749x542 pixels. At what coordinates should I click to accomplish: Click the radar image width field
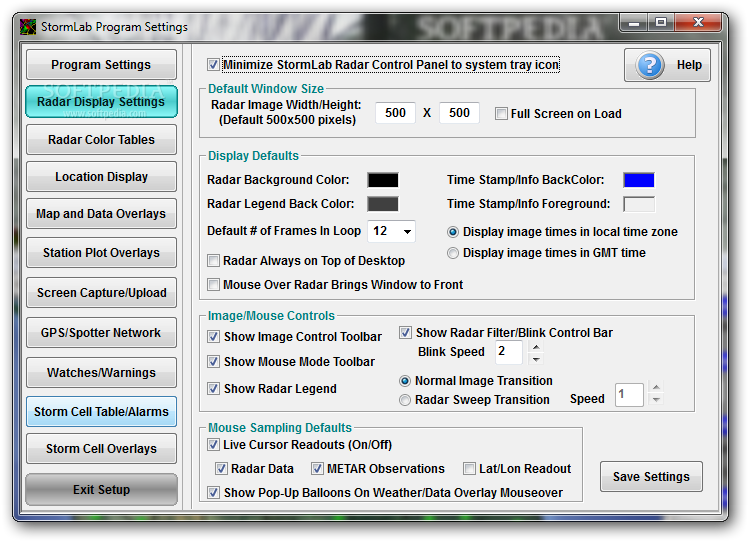[x=395, y=113]
